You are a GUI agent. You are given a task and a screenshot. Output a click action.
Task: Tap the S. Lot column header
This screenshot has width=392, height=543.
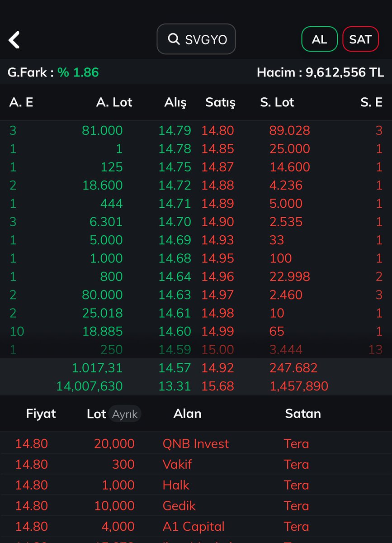click(x=277, y=102)
